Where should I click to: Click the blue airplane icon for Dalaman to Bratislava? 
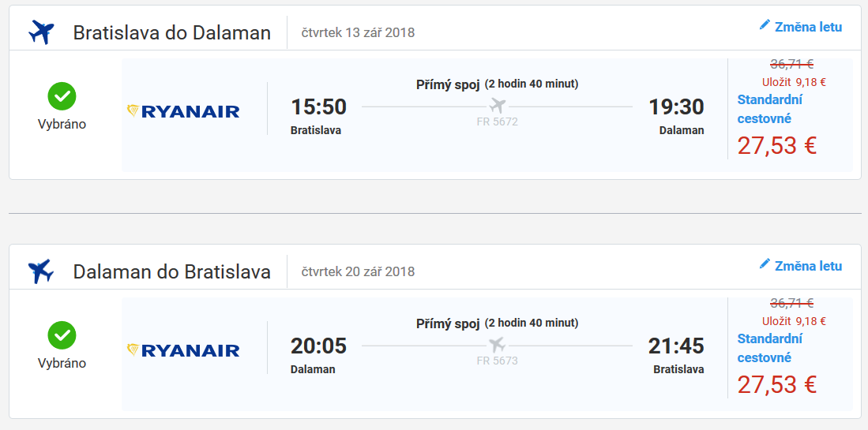click(41, 271)
